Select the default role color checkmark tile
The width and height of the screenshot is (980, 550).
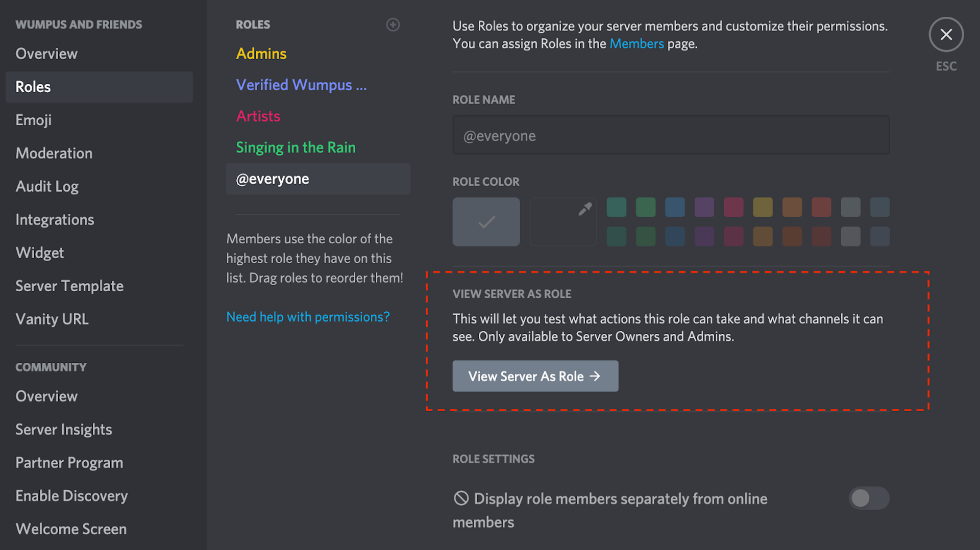485,221
